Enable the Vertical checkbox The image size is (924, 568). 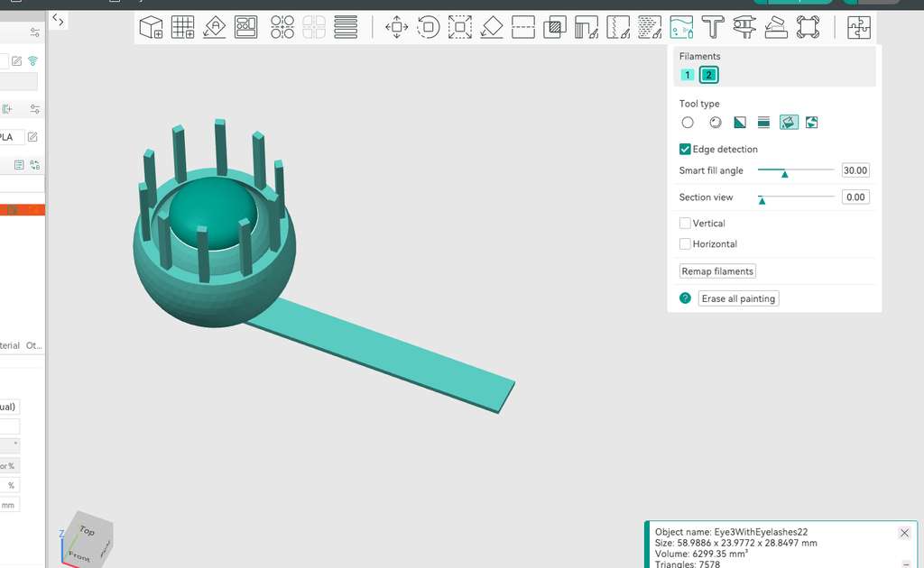point(685,223)
